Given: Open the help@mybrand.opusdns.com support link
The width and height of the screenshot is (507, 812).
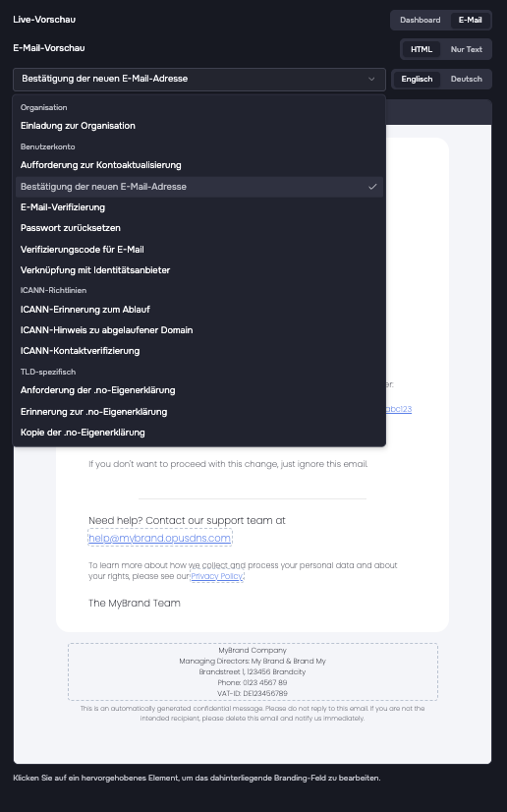Looking at the screenshot, I should (159, 538).
